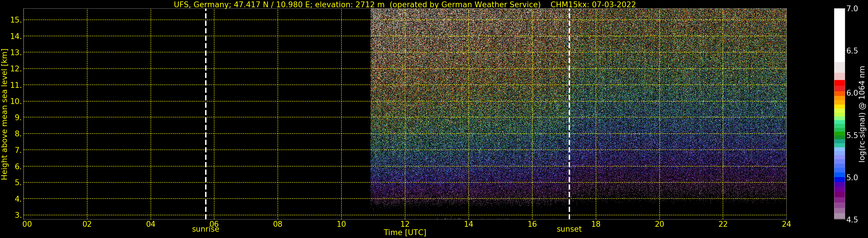
Task: Click the '5.' tick on the height axis
Action: (18, 183)
